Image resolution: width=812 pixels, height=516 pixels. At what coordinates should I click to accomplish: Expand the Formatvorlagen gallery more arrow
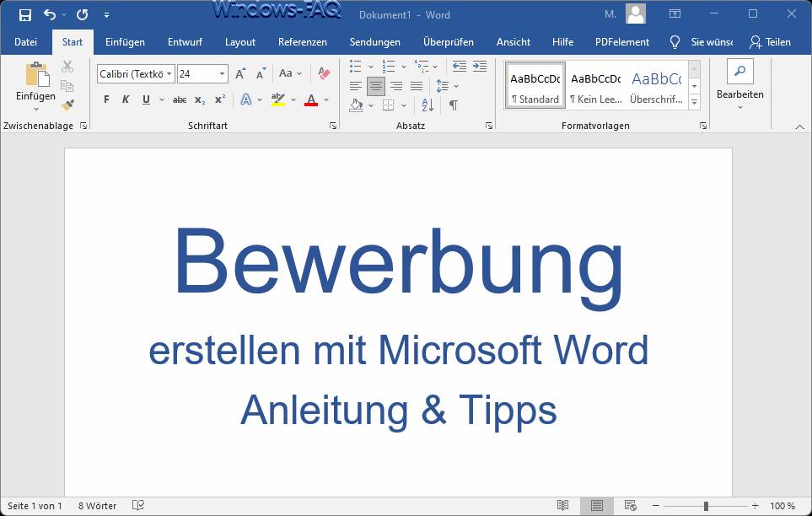(695, 102)
